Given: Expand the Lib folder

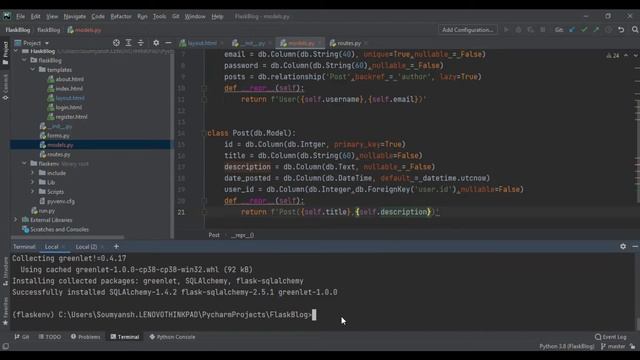Looking at the screenshot, I should pos(33,182).
